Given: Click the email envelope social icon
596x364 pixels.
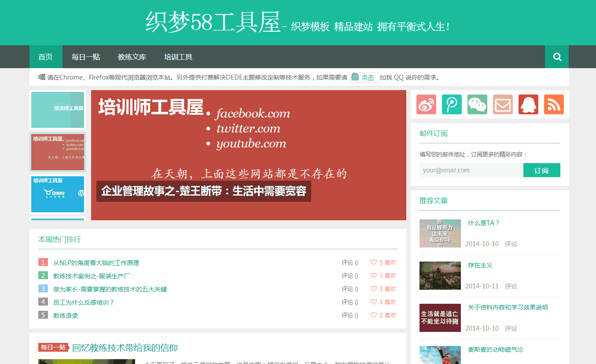Looking at the screenshot, I should (503, 105).
